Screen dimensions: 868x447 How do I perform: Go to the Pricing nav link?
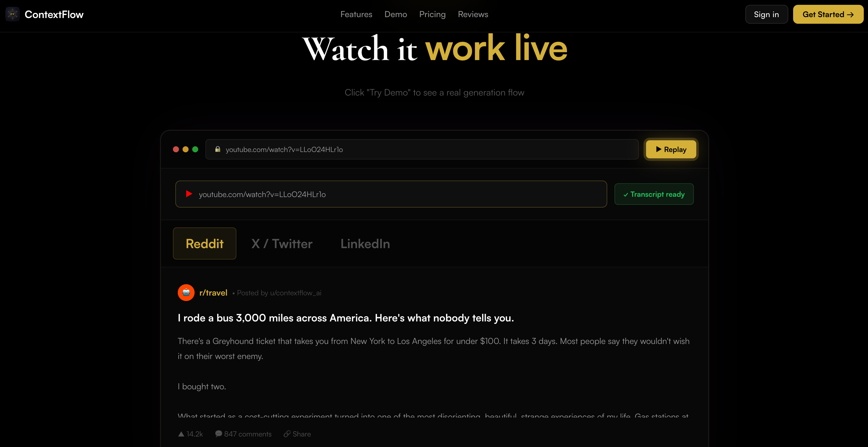coord(432,14)
